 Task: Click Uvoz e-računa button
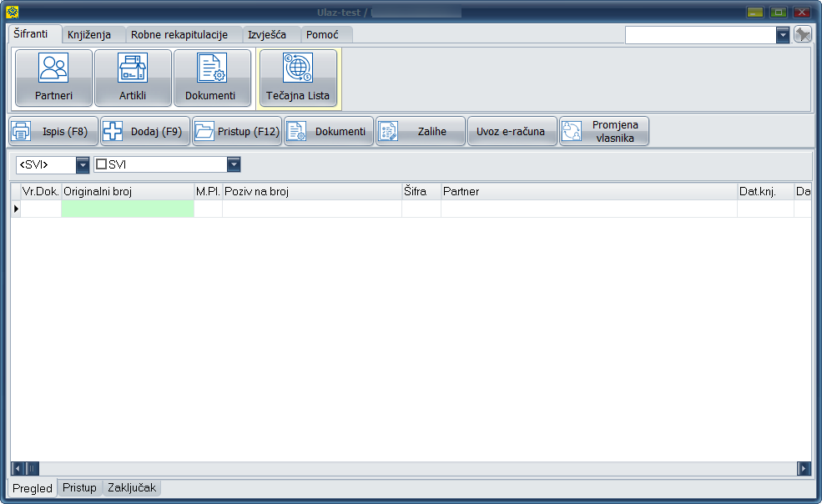512,131
